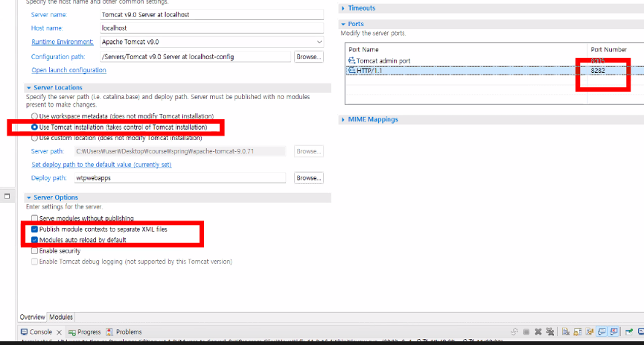
Task: Click Open launch configuration link
Action: 69,70
